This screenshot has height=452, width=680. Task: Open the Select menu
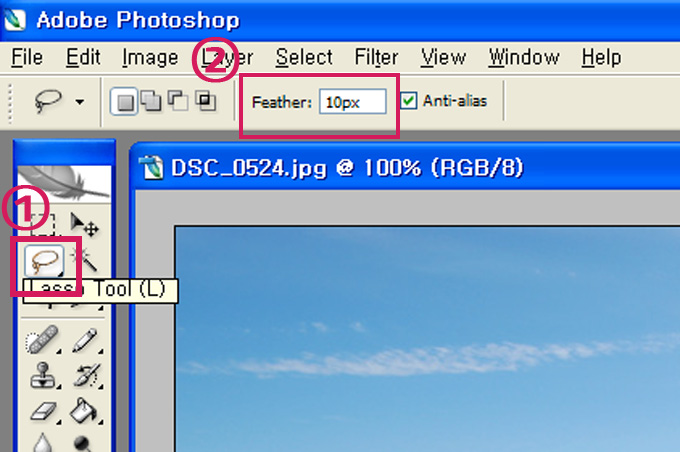[x=304, y=57]
